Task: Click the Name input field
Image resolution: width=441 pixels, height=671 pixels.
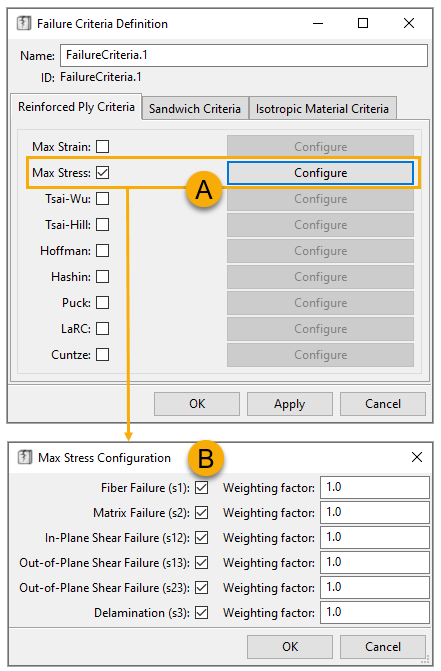Action: pos(244,55)
